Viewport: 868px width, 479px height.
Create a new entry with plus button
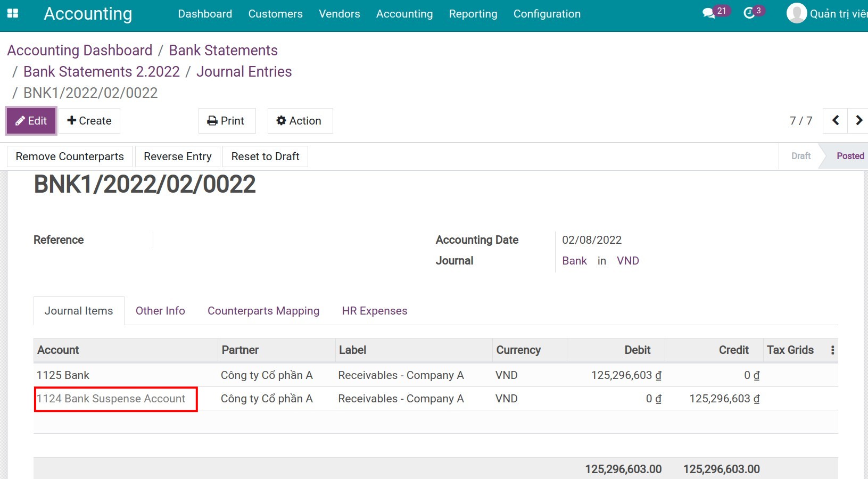click(x=89, y=121)
